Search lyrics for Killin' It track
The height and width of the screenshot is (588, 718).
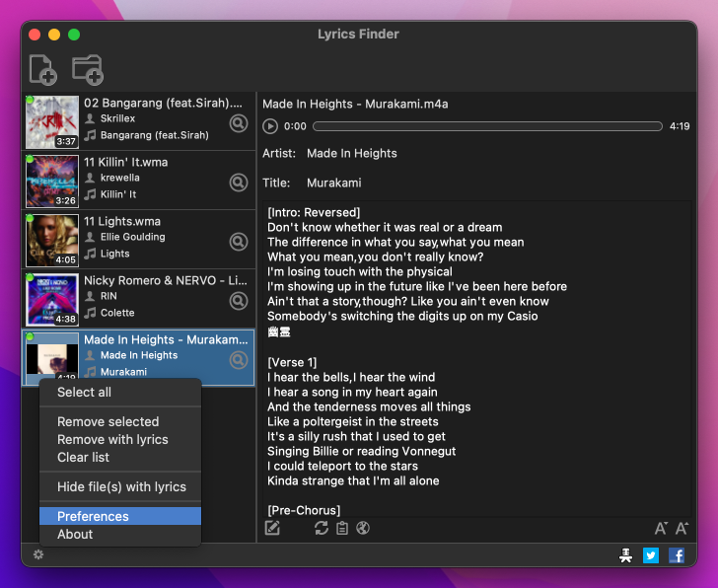(x=239, y=183)
